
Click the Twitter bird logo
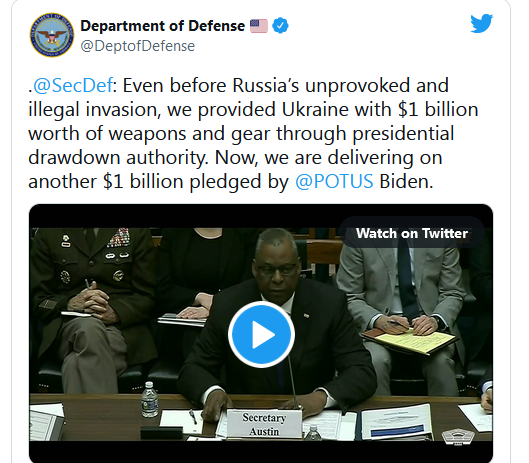[x=482, y=23]
